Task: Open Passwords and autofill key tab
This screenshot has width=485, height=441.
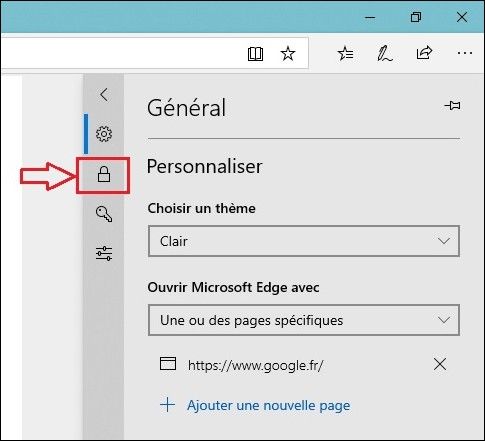Action: (x=104, y=214)
